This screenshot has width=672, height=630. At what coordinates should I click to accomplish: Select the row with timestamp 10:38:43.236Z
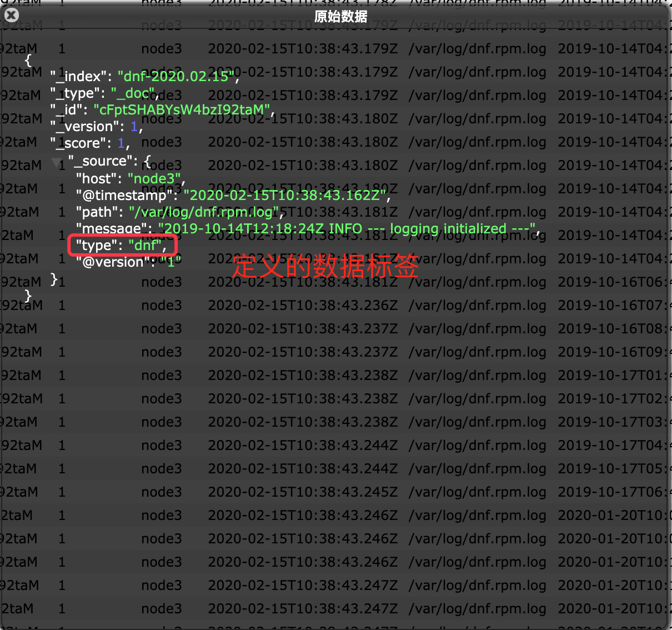pos(303,306)
